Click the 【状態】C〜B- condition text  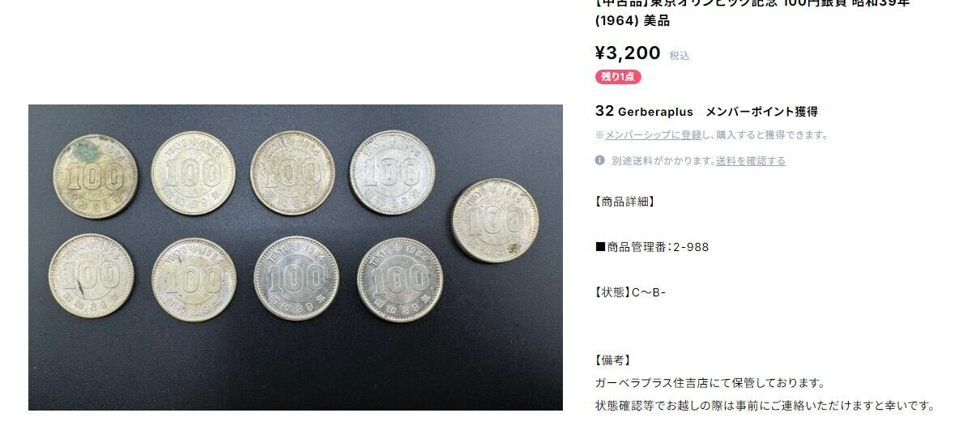pyautogui.click(x=630, y=292)
